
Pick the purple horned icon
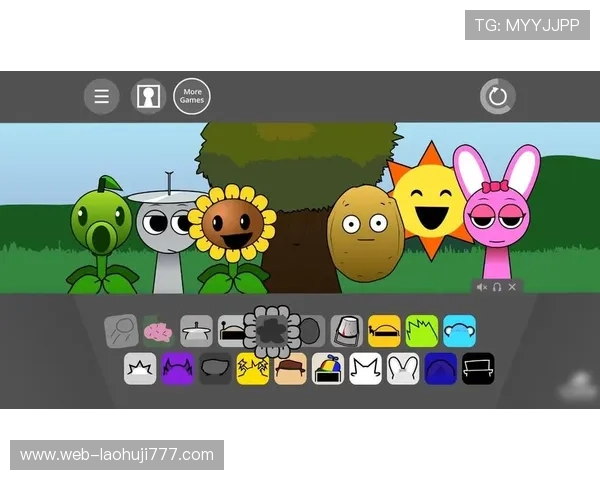click(178, 369)
